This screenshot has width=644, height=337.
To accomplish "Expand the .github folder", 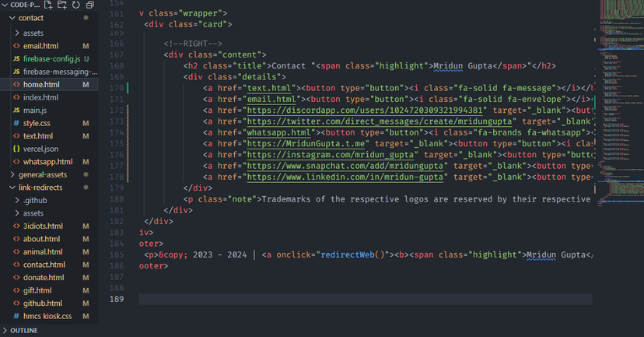I will pos(17,200).
